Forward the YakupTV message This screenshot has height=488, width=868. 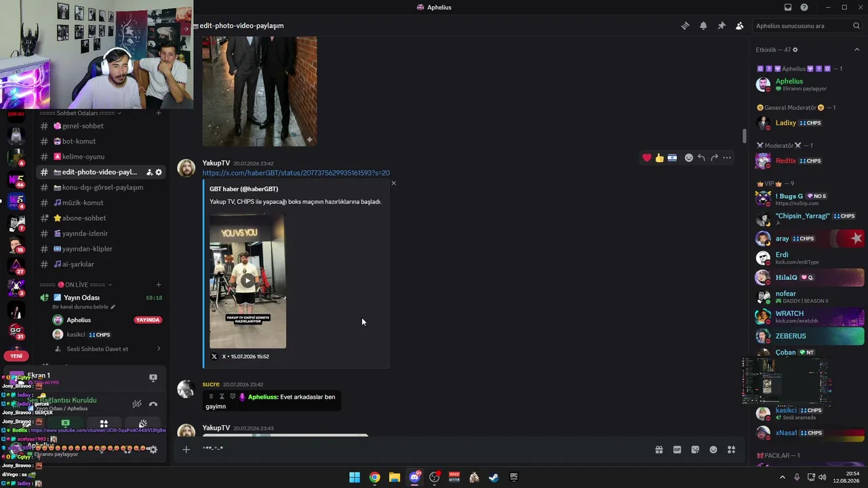point(714,158)
